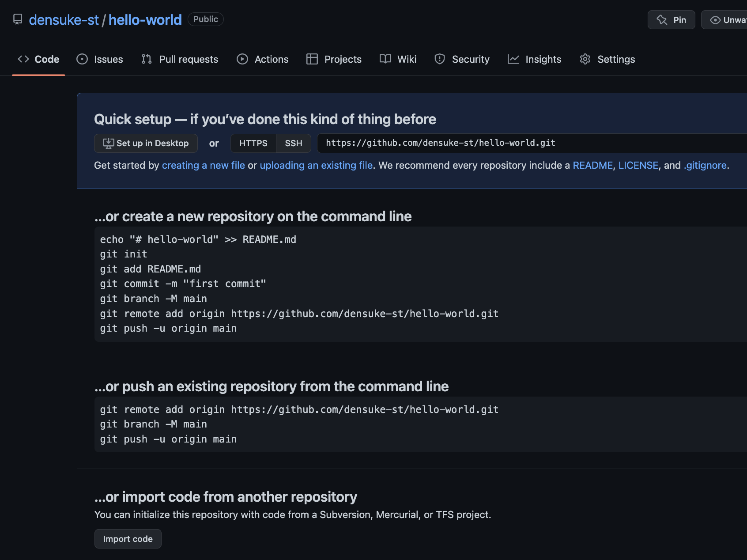Viewport: 747px width, 560px height.
Task: Click Set up in Desktop button
Action: (x=146, y=143)
